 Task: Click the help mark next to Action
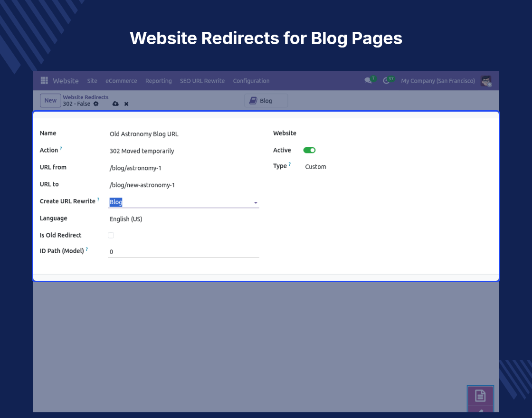click(61, 148)
